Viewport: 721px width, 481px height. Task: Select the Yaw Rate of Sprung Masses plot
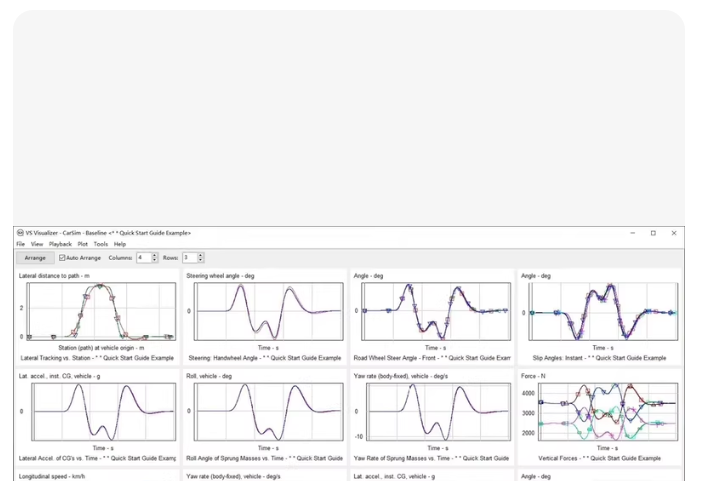click(438, 412)
